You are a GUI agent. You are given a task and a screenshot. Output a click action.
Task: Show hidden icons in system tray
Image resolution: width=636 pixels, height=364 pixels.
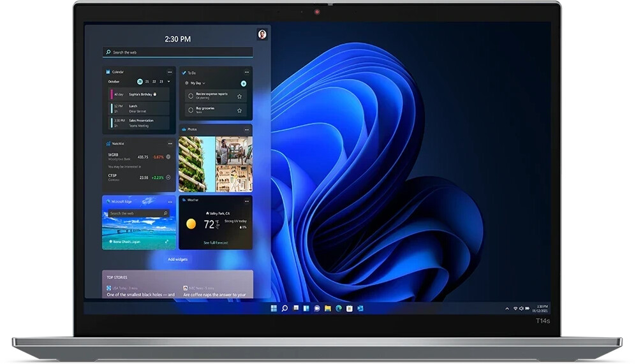coord(507,309)
